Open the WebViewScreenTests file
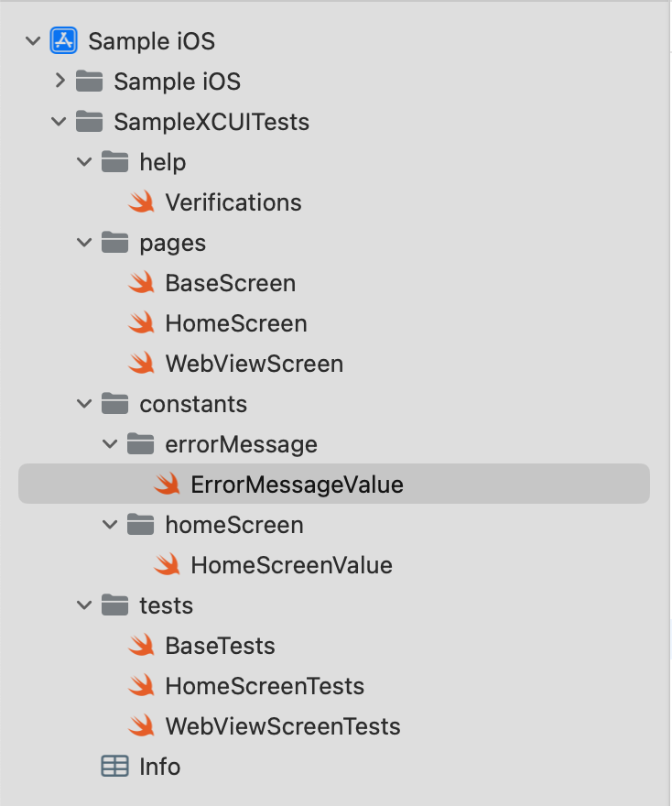This screenshot has height=806, width=672. [282, 726]
